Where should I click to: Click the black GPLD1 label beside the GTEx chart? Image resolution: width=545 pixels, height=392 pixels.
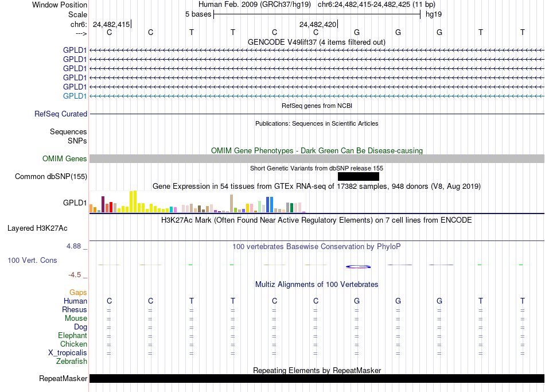[x=75, y=203]
